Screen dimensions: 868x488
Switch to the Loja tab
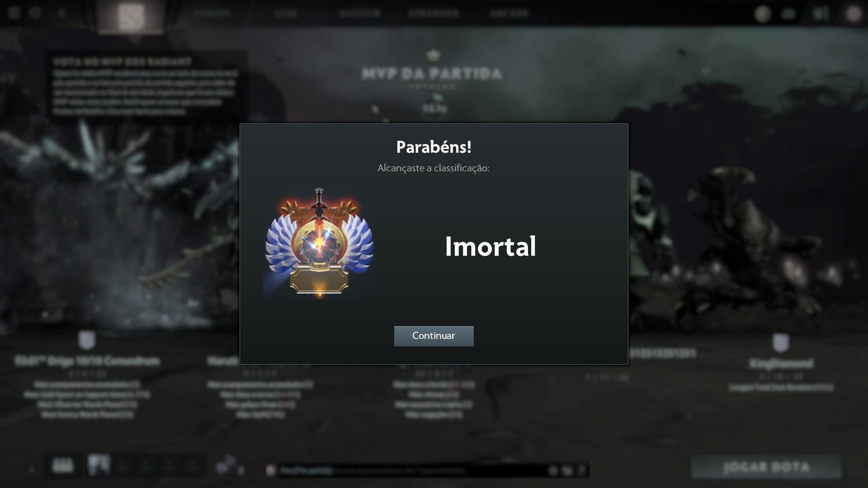286,13
